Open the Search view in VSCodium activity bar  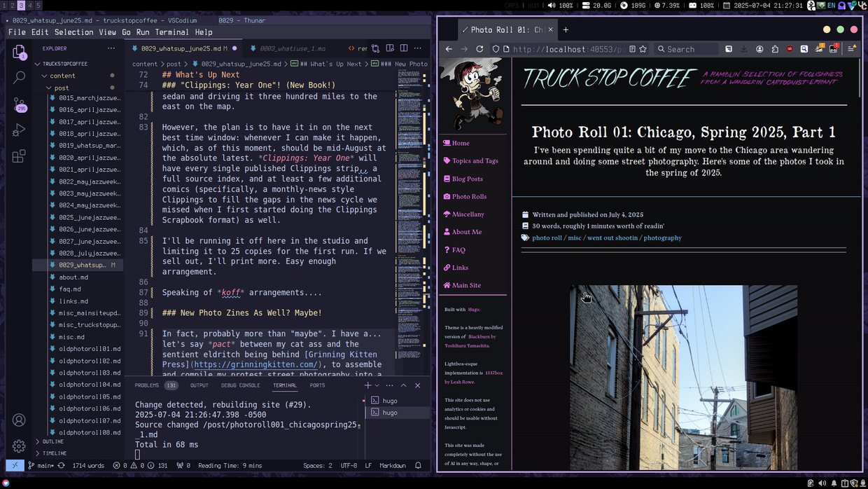coord(19,78)
